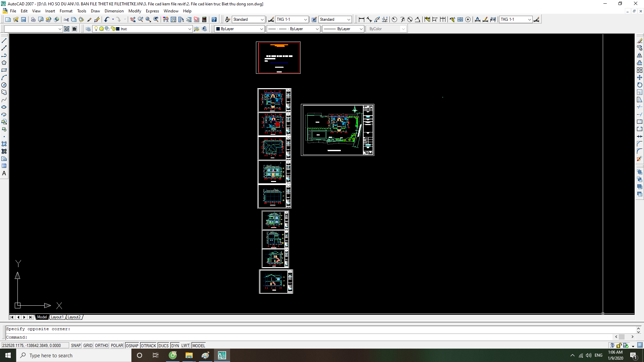Viewport: 644px width, 362px height.
Task: Enable DYN dynamic input mode
Action: click(x=175, y=346)
